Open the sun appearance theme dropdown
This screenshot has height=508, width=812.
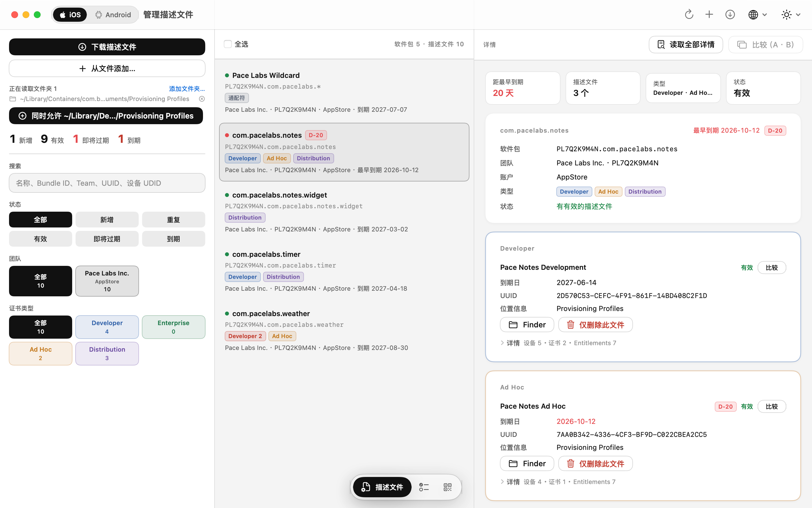coord(791,14)
